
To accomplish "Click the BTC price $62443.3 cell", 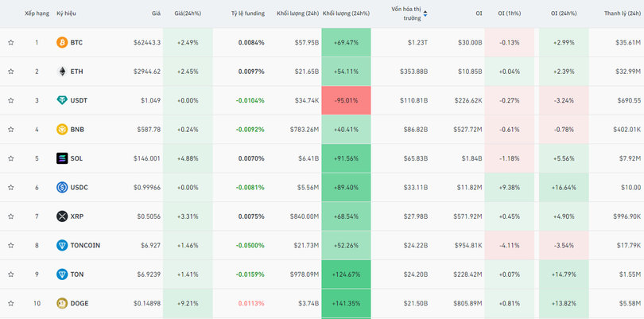I will pos(146,43).
